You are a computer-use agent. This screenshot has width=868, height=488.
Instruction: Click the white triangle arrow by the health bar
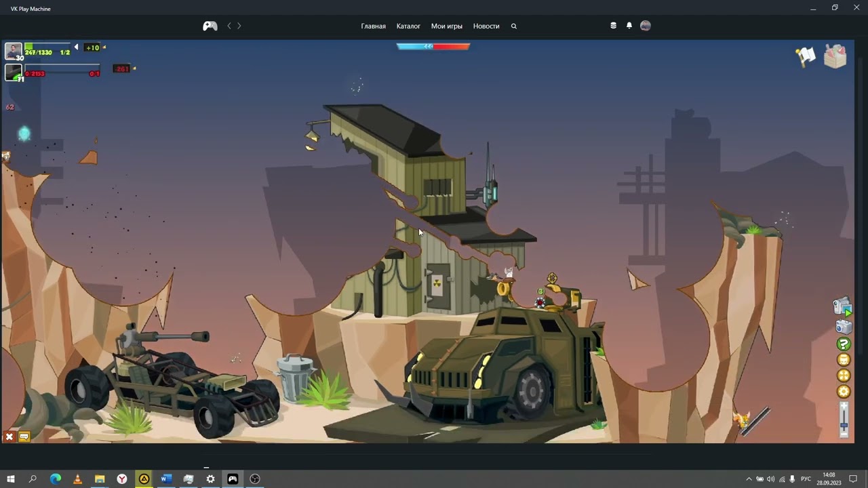coord(76,47)
